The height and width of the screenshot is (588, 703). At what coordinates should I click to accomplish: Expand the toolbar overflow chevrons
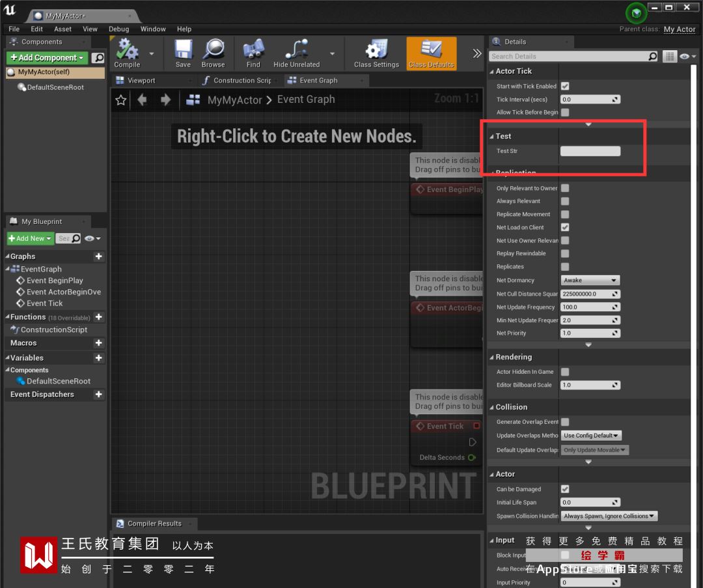[x=476, y=53]
